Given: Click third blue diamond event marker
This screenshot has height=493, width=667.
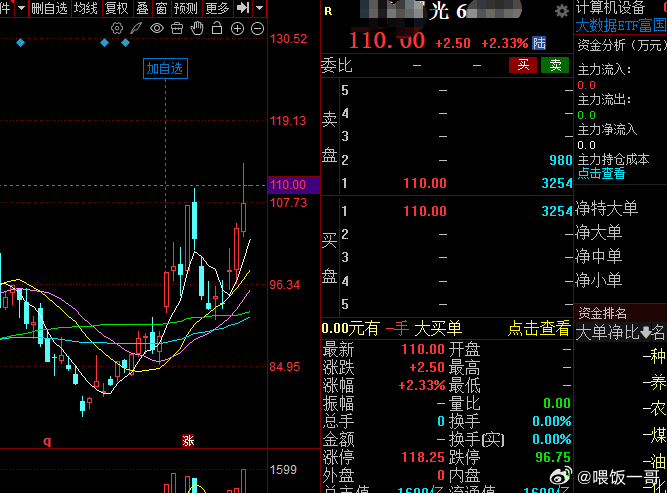Looking at the screenshot, I should 125,43.
